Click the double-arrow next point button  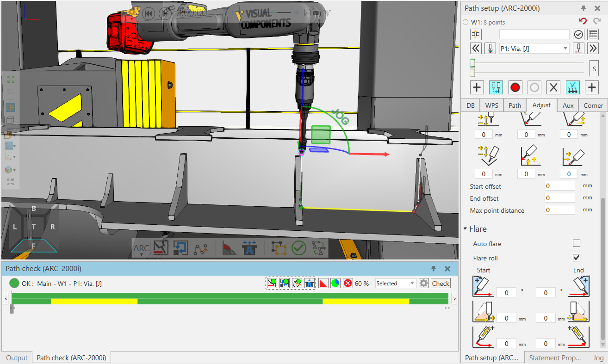click(x=593, y=48)
